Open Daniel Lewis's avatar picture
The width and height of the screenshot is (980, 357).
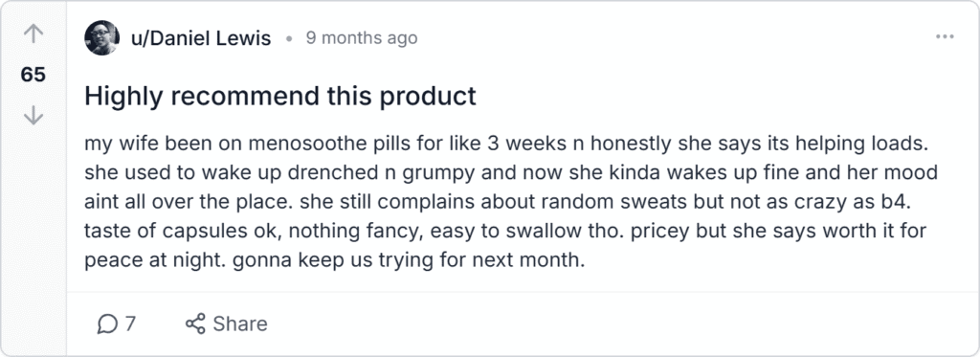pos(101,38)
